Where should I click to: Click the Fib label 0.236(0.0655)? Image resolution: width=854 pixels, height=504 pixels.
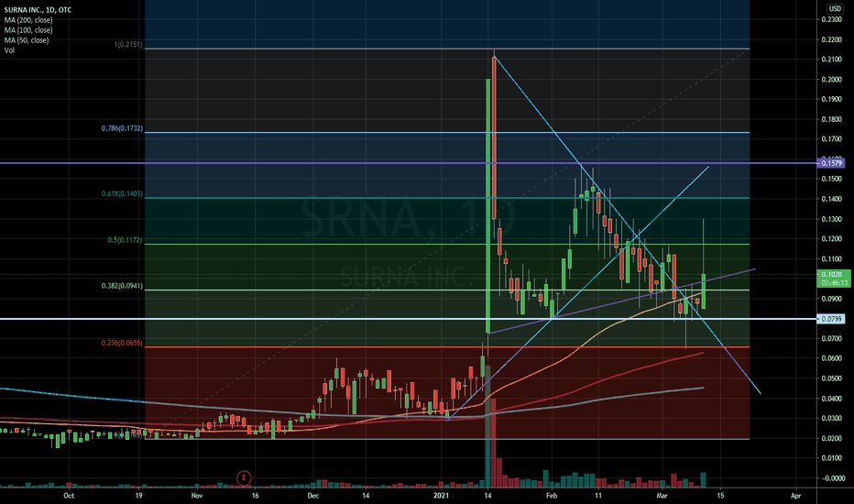(122, 344)
